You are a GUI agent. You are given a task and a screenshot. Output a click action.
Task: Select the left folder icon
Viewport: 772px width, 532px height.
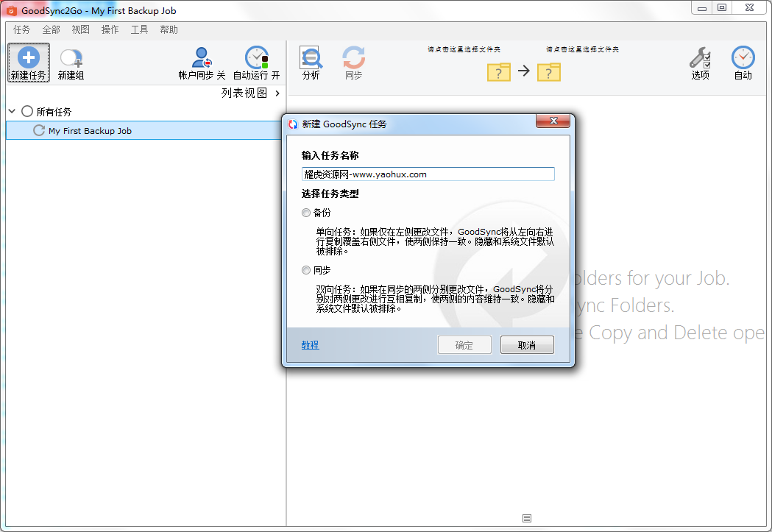[x=498, y=71]
